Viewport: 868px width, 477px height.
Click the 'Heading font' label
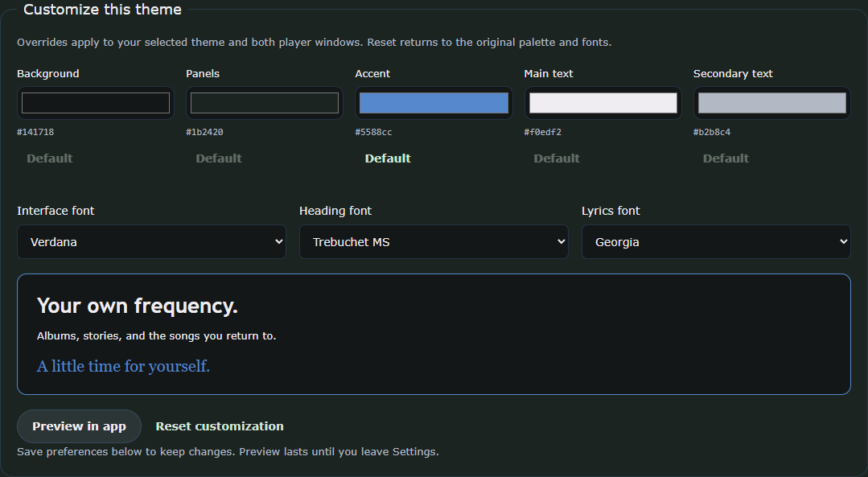pyautogui.click(x=335, y=211)
